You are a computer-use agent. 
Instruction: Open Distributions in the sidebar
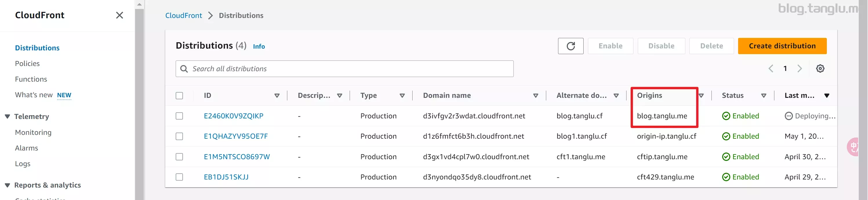[37, 48]
